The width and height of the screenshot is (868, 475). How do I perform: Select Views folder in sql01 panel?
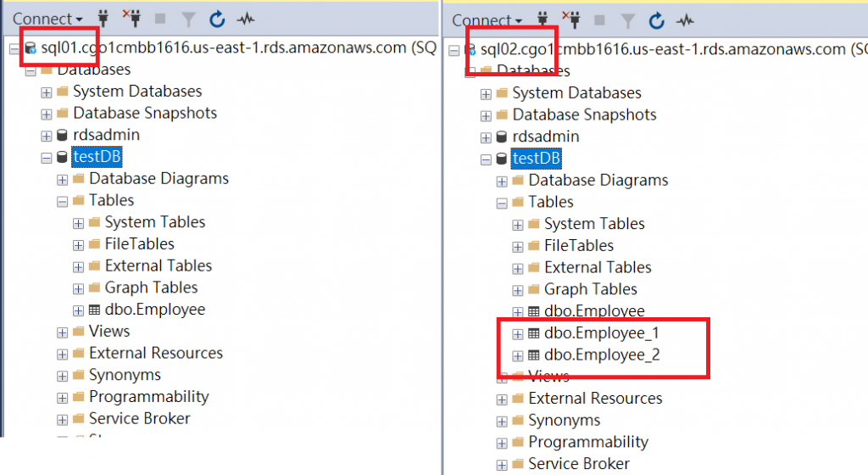coord(109,331)
